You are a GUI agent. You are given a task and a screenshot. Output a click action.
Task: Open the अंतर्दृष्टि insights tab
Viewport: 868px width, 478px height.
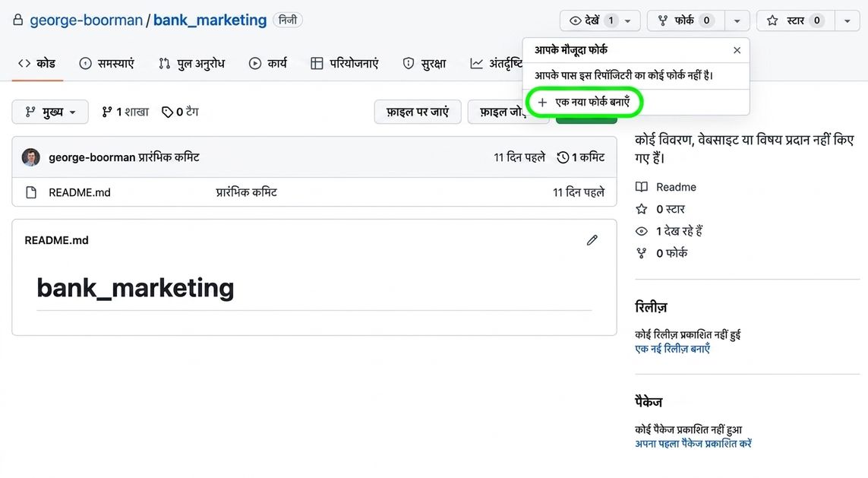(x=495, y=64)
